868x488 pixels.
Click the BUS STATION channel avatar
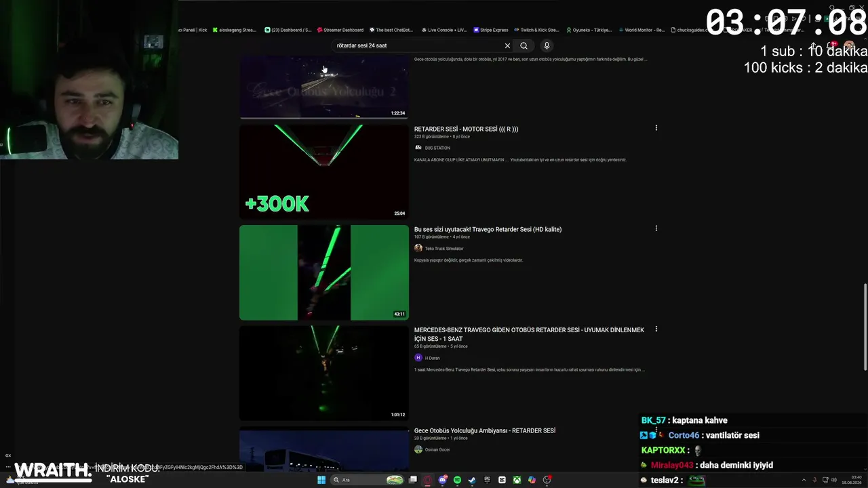point(418,148)
